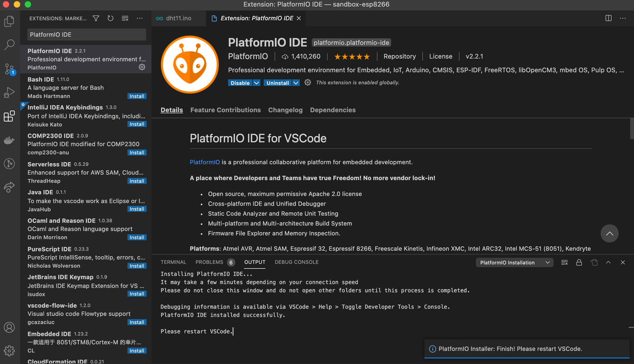Select Extension: PlatformIO IDE tab

click(257, 18)
